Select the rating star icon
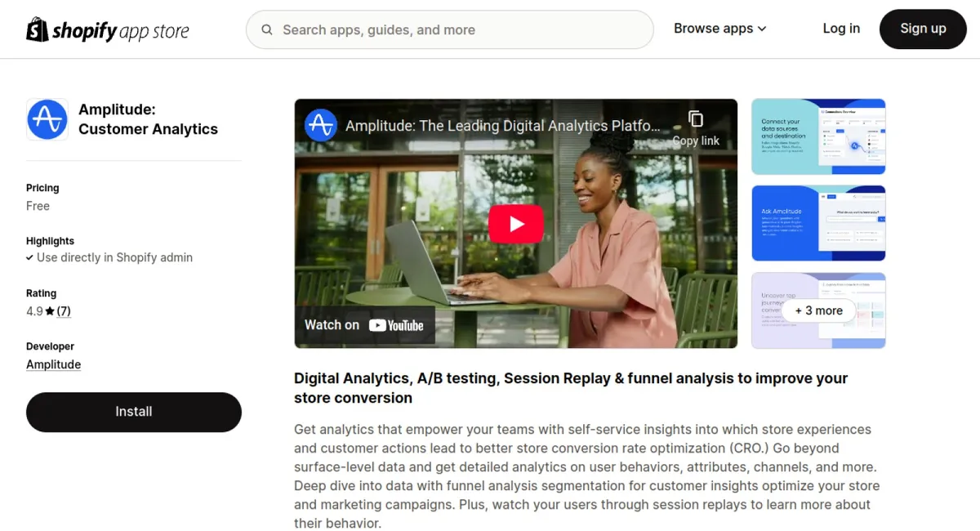Screen dimensions: 980x531 click(x=50, y=311)
